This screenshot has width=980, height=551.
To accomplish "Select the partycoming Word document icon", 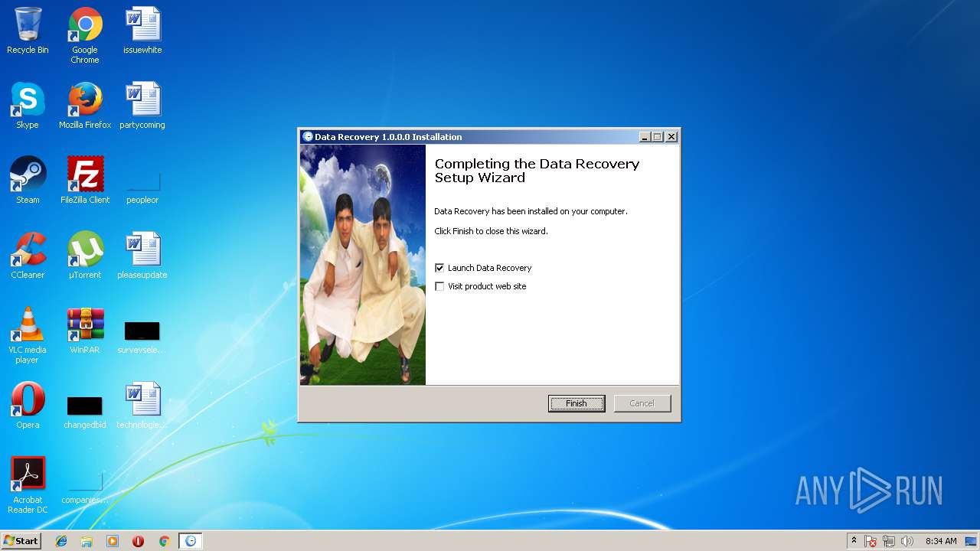I will pos(142,106).
